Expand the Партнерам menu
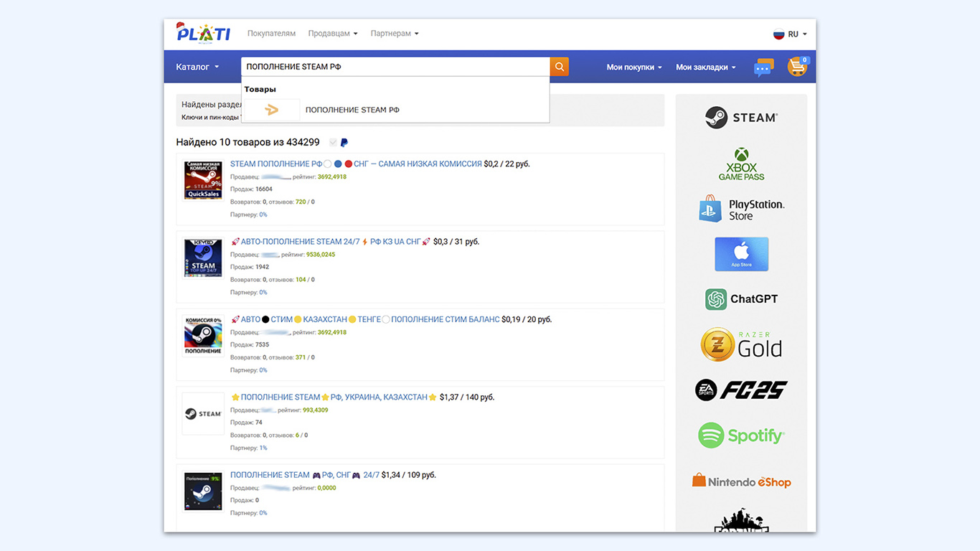The height and width of the screenshot is (551, 980). pos(395,34)
